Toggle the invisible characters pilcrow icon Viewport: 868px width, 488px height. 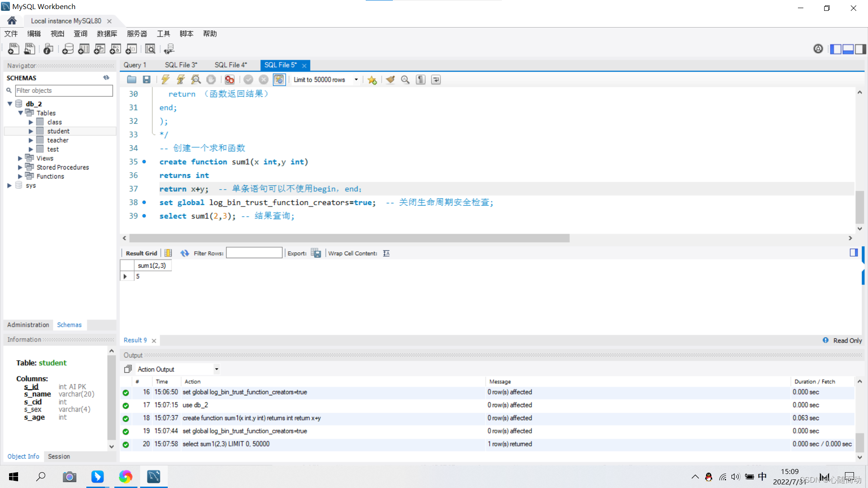tap(420, 80)
